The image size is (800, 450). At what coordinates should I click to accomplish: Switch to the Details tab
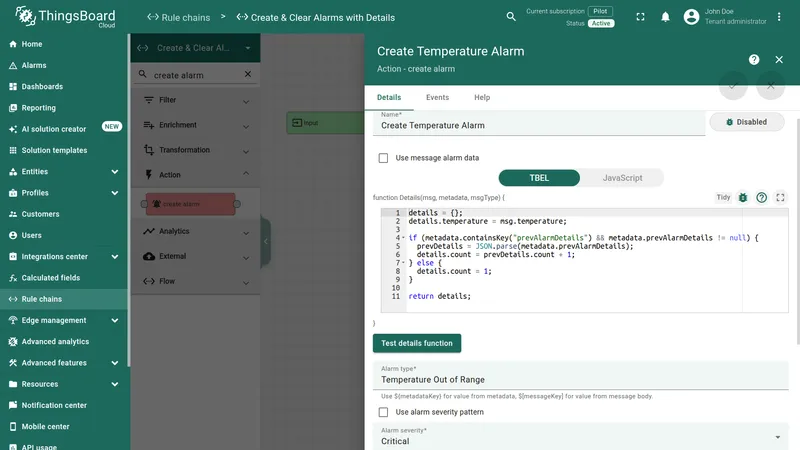(x=389, y=97)
